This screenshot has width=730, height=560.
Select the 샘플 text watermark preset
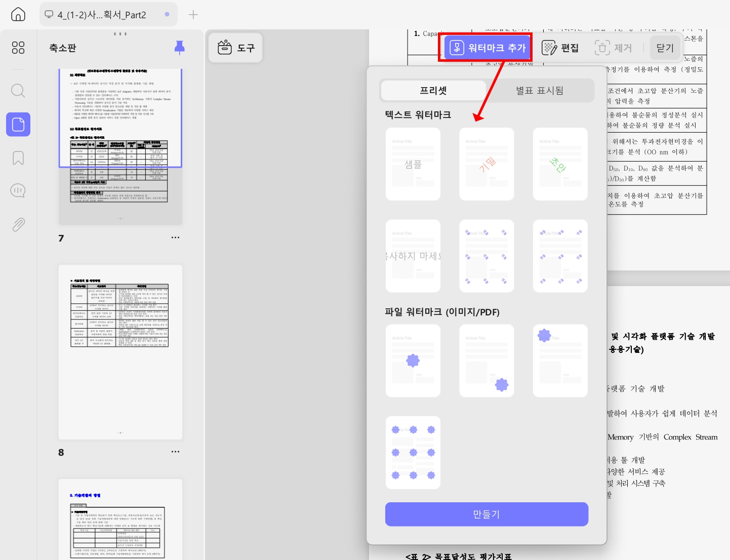(413, 164)
